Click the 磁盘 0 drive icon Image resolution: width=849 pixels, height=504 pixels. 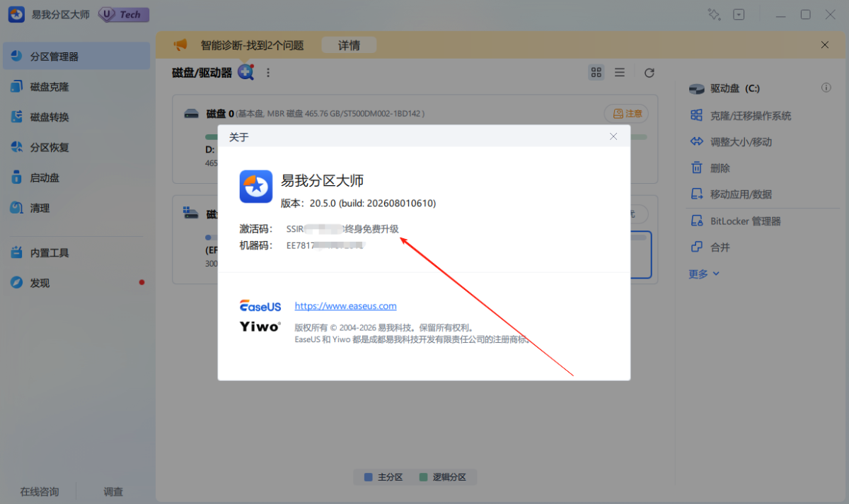tap(192, 113)
